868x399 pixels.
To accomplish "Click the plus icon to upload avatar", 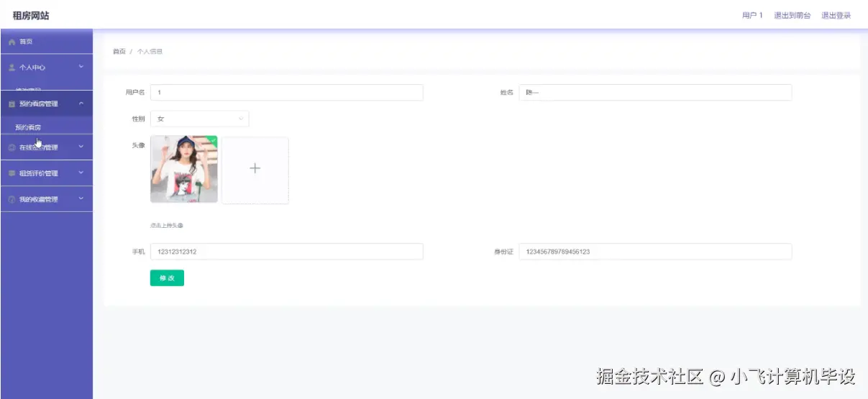I will (x=255, y=169).
